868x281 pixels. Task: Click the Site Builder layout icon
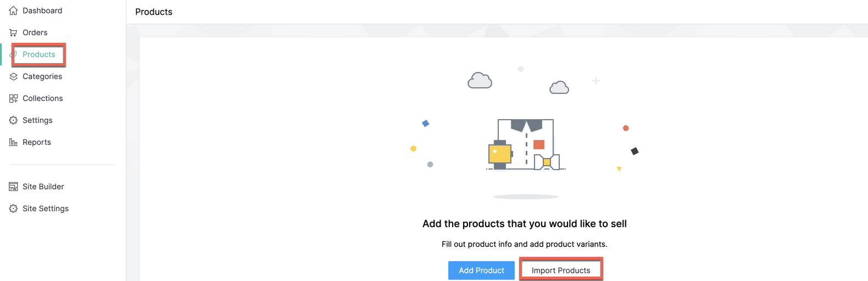tap(13, 187)
